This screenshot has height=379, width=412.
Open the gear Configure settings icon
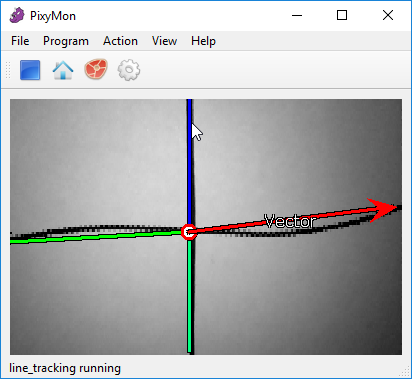point(129,70)
